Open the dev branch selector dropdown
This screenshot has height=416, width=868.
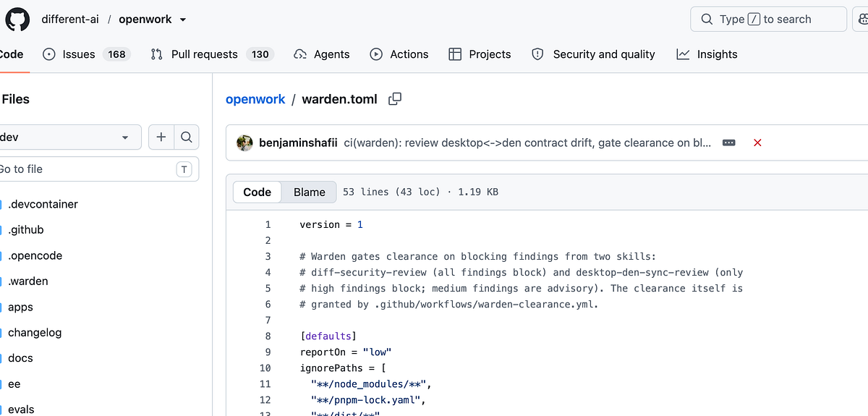[x=69, y=137]
